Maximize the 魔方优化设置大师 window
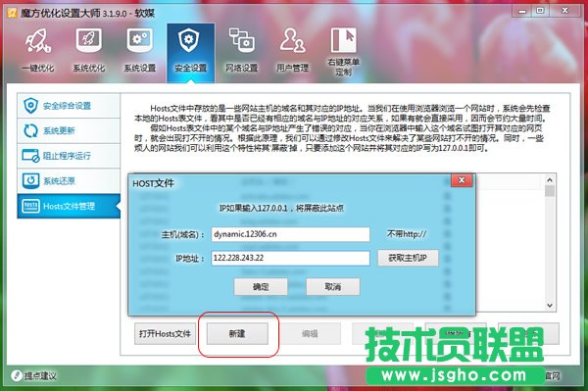This screenshot has height=391, width=588. (x=540, y=11)
